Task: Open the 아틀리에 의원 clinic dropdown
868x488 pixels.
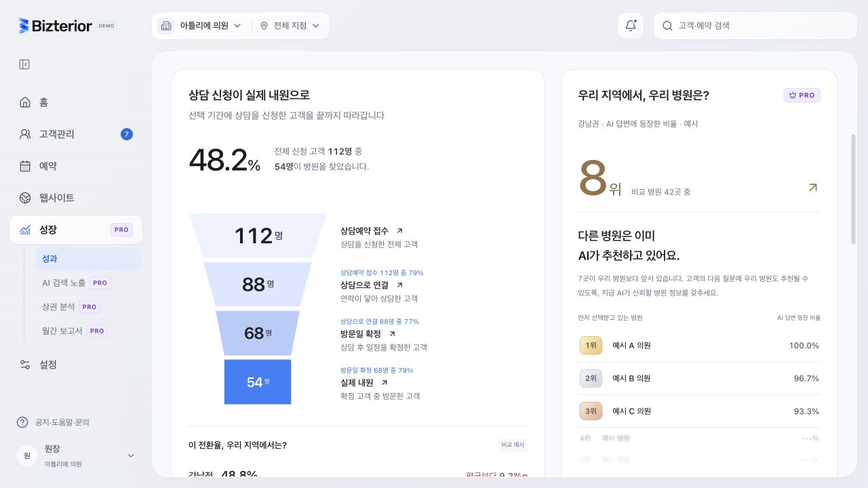Action: click(x=200, y=26)
